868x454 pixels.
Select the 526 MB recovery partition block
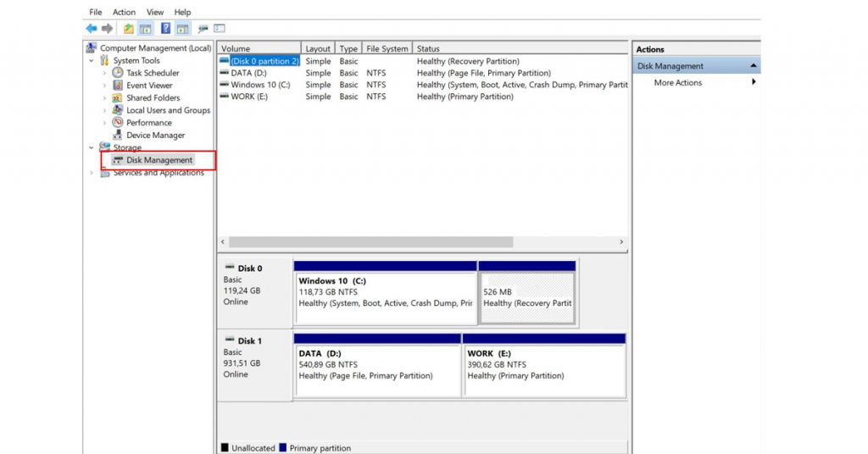click(x=527, y=293)
